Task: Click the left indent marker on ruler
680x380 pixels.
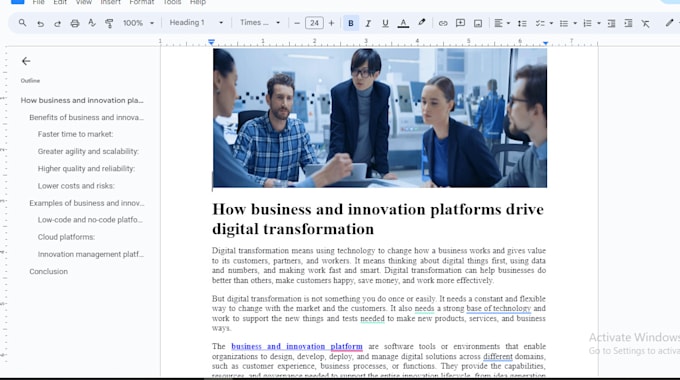Action: click(211, 42)
